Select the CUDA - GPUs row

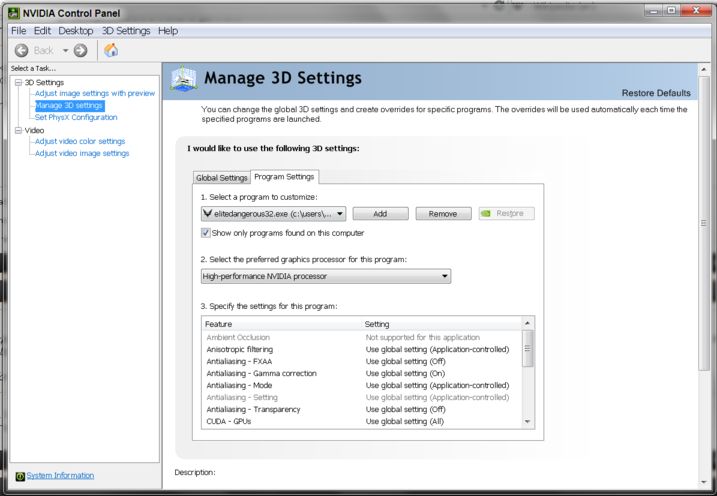(x=362, y=421)
